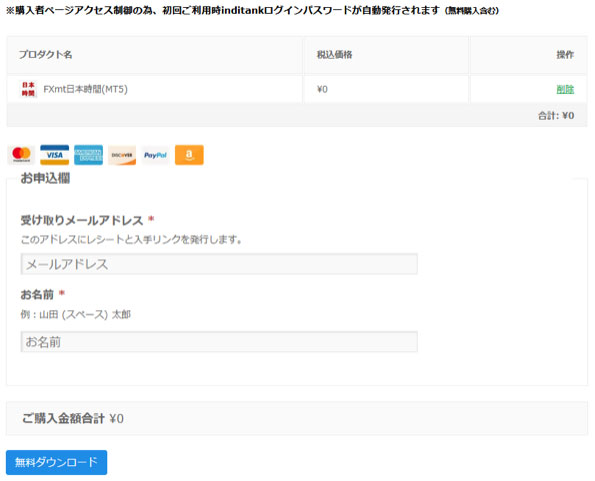
Task: Click the 削除 link to remove product
Action: [565, 89]
